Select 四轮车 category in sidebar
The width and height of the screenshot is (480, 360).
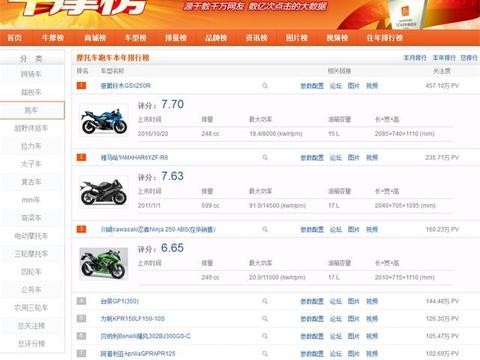31,272
